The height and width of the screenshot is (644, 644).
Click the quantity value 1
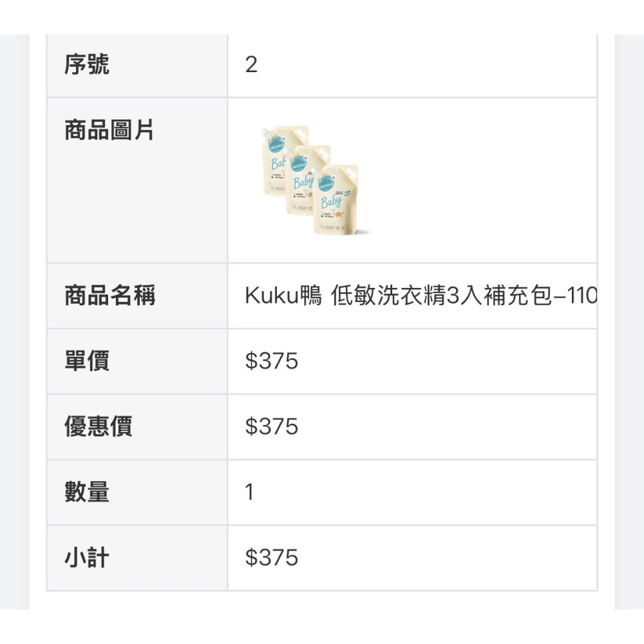click(x=249, y=491)
